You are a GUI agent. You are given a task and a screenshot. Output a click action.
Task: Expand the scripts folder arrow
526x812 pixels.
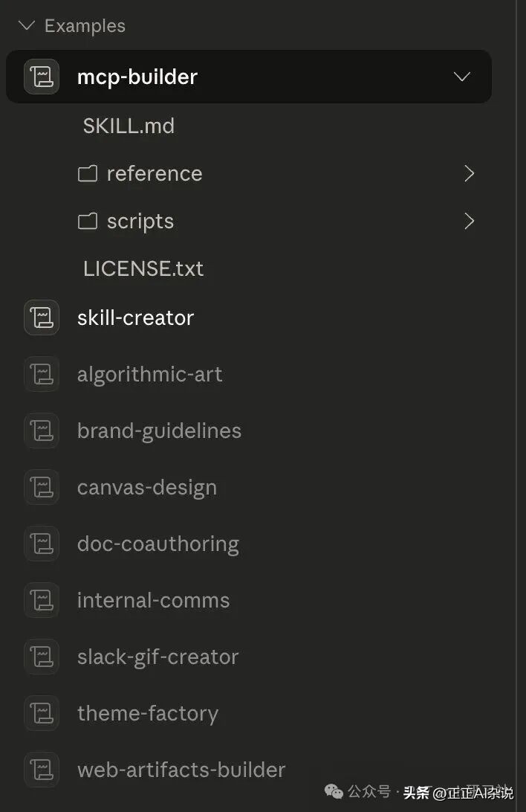coord(469,221)
